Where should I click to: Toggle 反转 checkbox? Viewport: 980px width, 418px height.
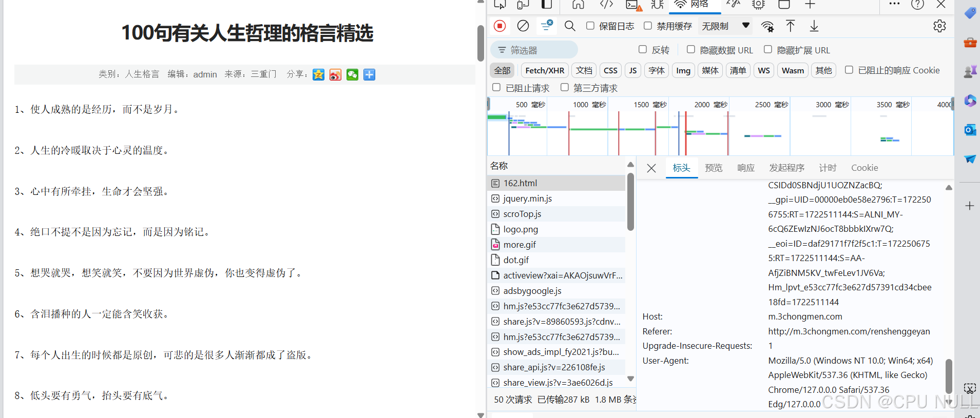coord(643,49)
